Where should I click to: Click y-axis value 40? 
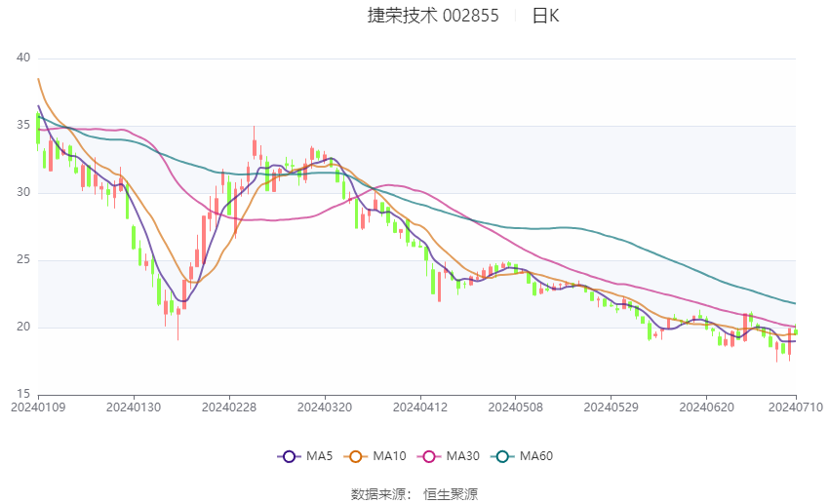coord(23,58)
